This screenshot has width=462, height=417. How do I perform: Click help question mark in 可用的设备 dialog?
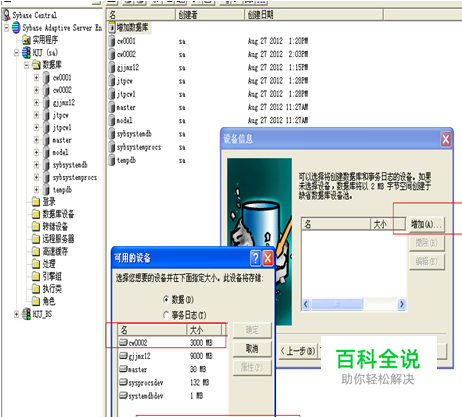(x=255, y=258)
